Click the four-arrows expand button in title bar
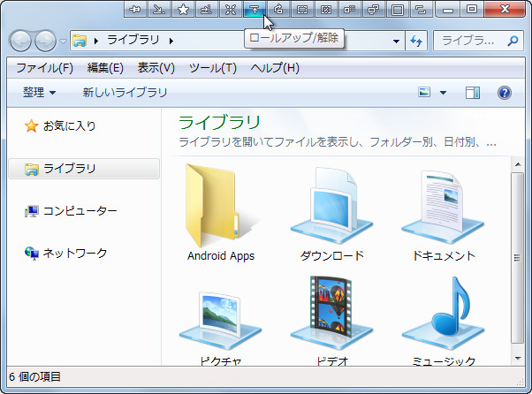The height and width of the screenshot is (394, 532). [x=231, y=9]
